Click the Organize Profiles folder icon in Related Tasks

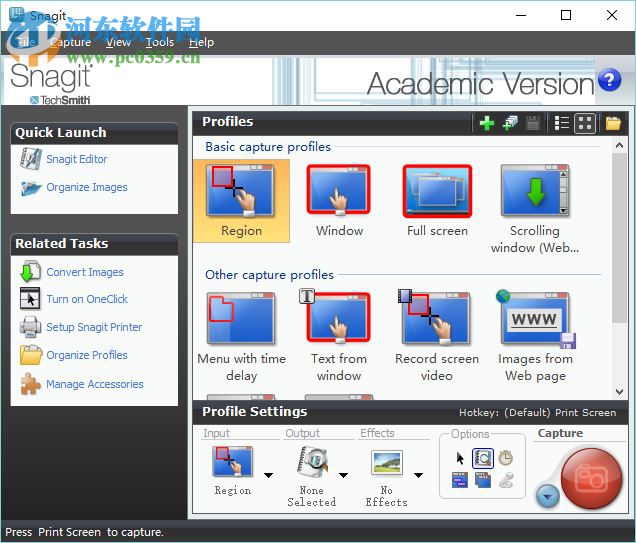[x=31, y=355]
